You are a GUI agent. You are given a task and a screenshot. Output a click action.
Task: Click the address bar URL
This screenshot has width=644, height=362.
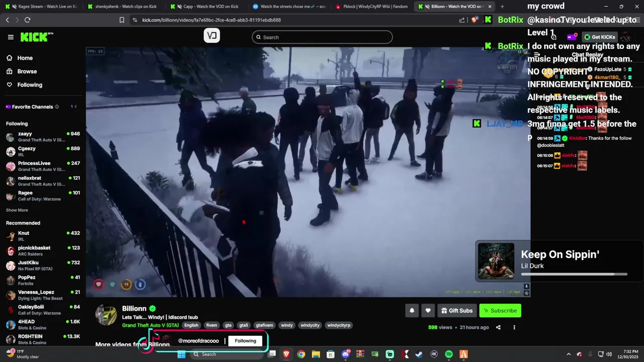[x=211, y=20]
